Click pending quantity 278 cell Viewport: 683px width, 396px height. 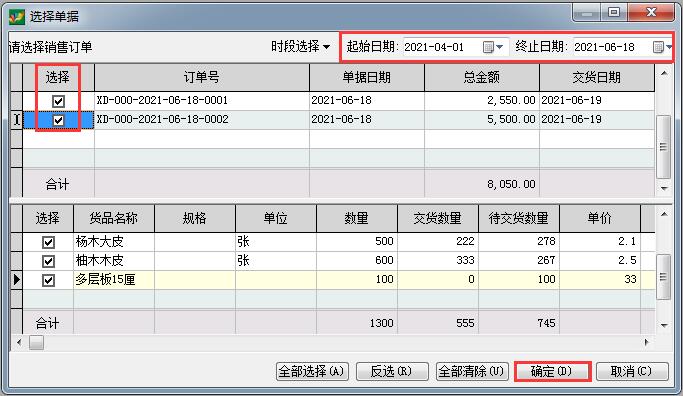[519, 242]
